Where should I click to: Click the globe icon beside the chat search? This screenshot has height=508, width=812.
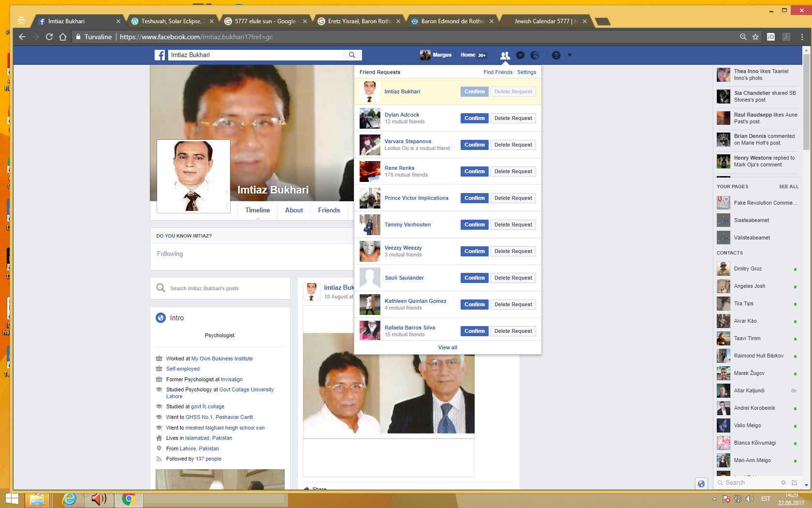[701, 483]
